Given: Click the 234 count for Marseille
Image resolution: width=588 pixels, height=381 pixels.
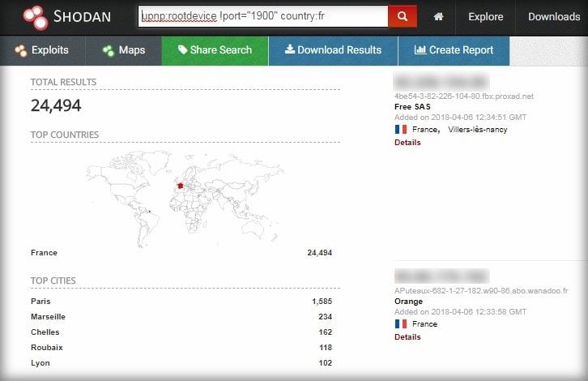Looking at the screenshot, I should 325,316.
